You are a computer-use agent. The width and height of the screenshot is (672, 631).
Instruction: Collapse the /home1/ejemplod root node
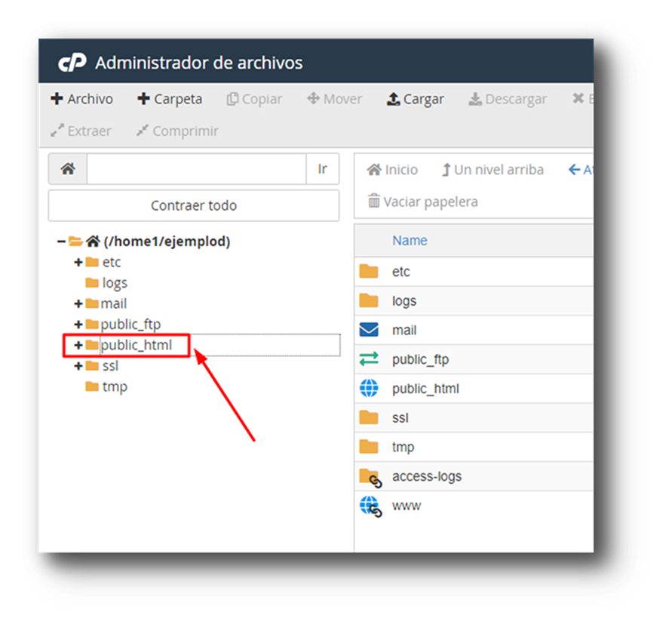coord(61,242)
